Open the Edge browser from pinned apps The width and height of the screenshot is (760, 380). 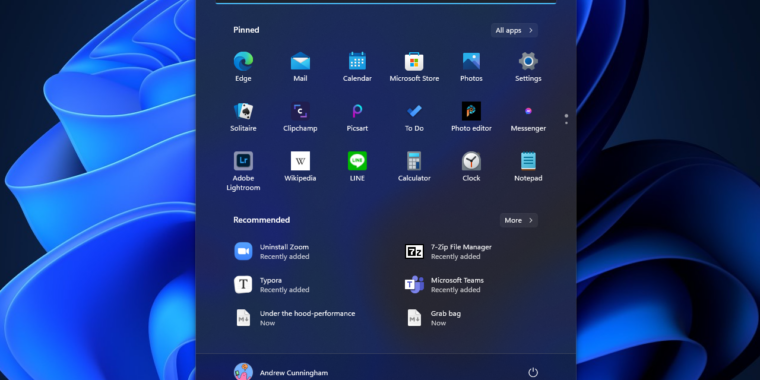[243, 67]
